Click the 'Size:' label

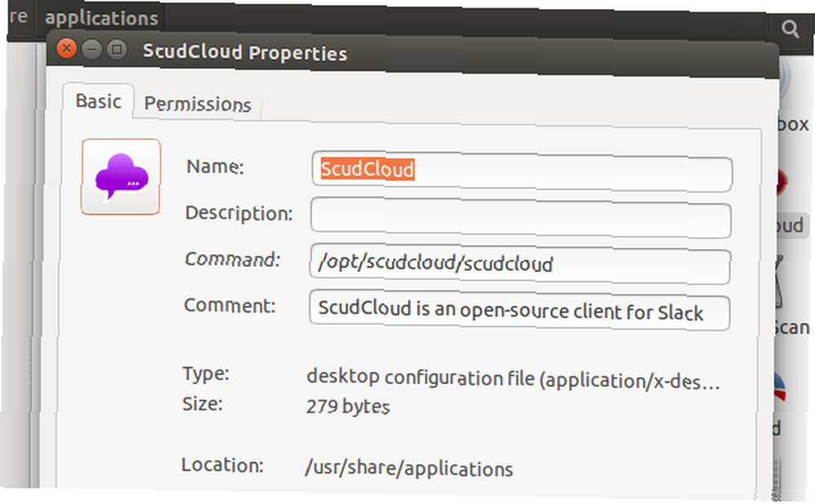pos(202,404)
